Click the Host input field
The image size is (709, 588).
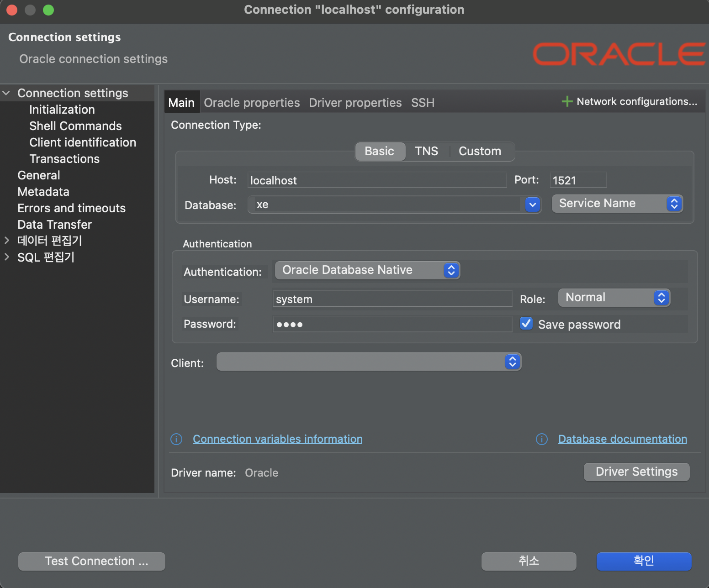(x=377, y=180)
